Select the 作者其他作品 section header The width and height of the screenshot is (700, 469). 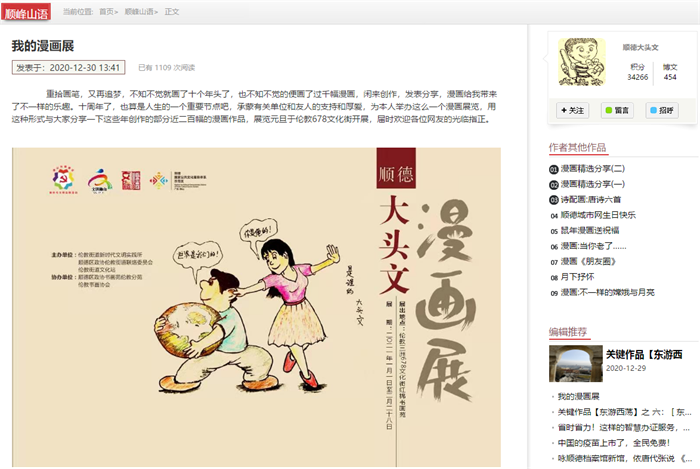[x=577, y=147]
